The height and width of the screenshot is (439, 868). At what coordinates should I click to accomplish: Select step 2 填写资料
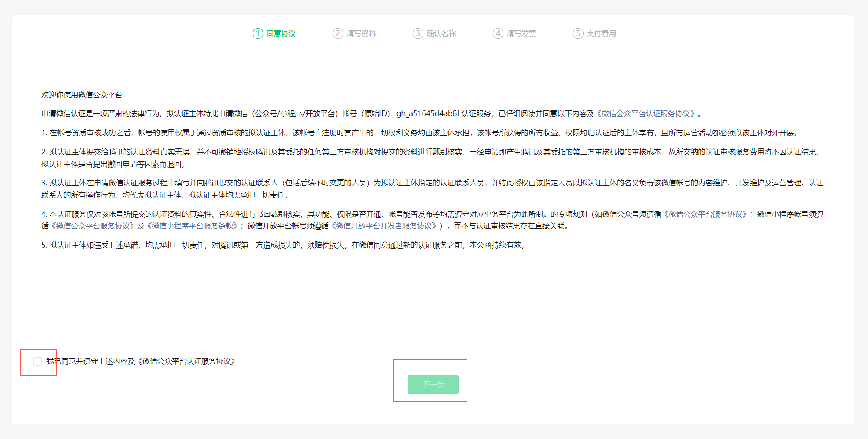click(x=354, y=33)
